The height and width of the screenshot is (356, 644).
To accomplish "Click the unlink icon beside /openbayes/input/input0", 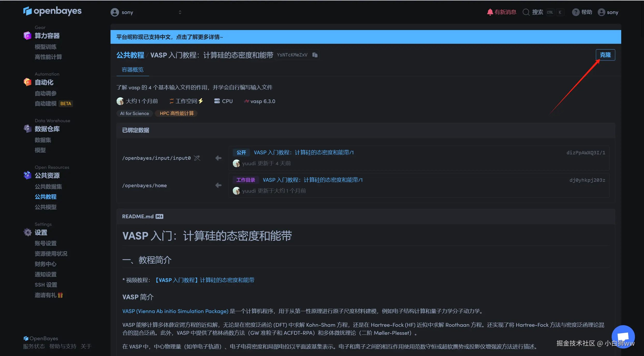I will pos(197,158).
